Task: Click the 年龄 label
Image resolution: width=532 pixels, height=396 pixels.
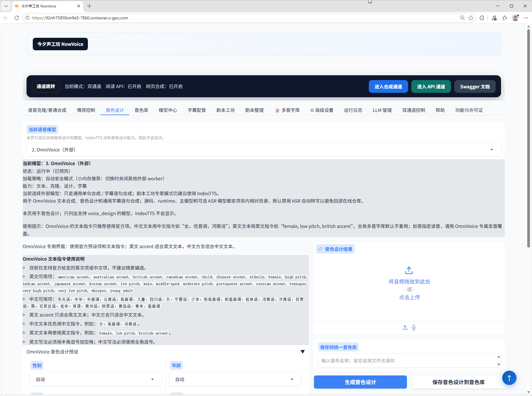Action: click(176, 365)
